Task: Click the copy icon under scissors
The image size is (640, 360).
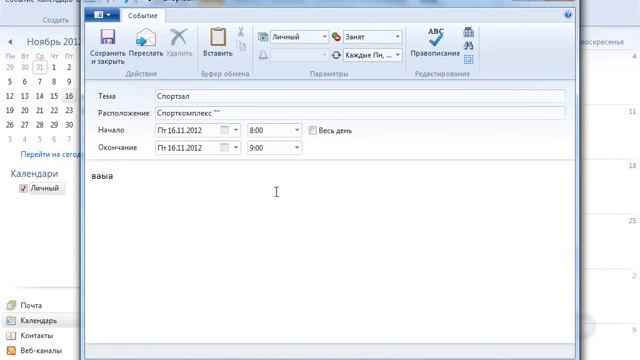Action: click(241, 46)
